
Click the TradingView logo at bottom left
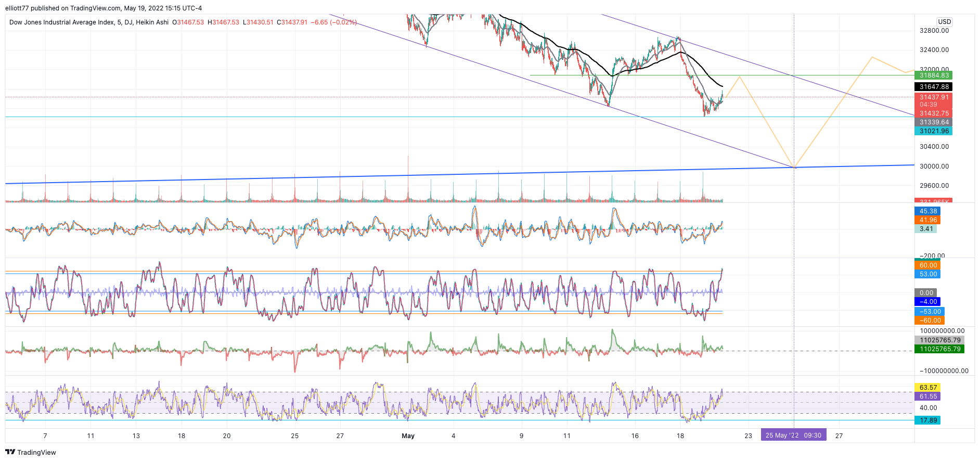(31, 452)
